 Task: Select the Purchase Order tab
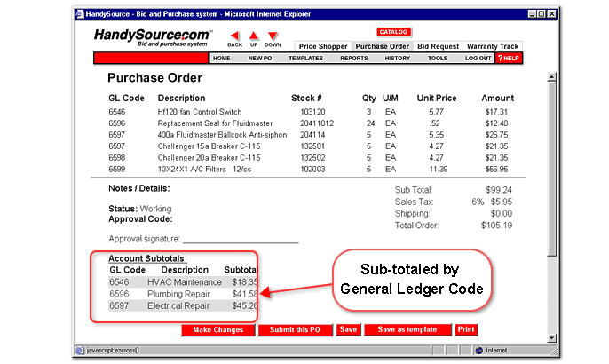point(383,45)
